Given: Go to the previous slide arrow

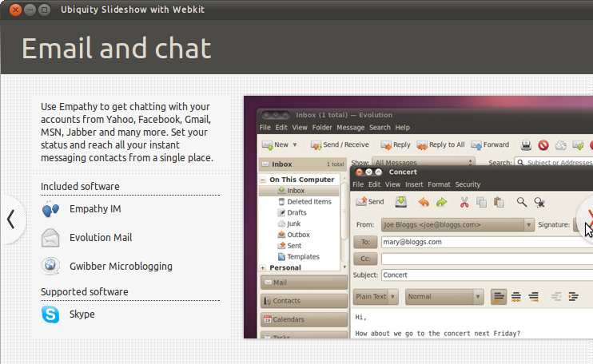Looking at the screenshot, I should (11, 220).
